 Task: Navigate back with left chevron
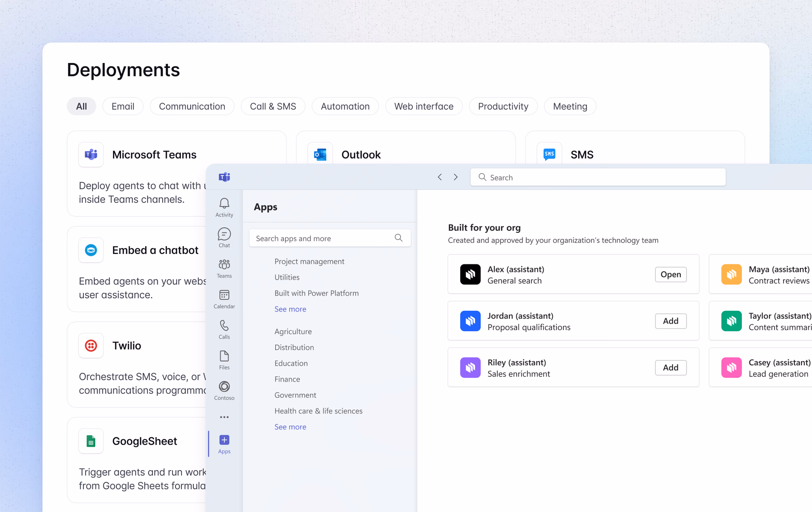pyautogui.click(x=439, y=177)
